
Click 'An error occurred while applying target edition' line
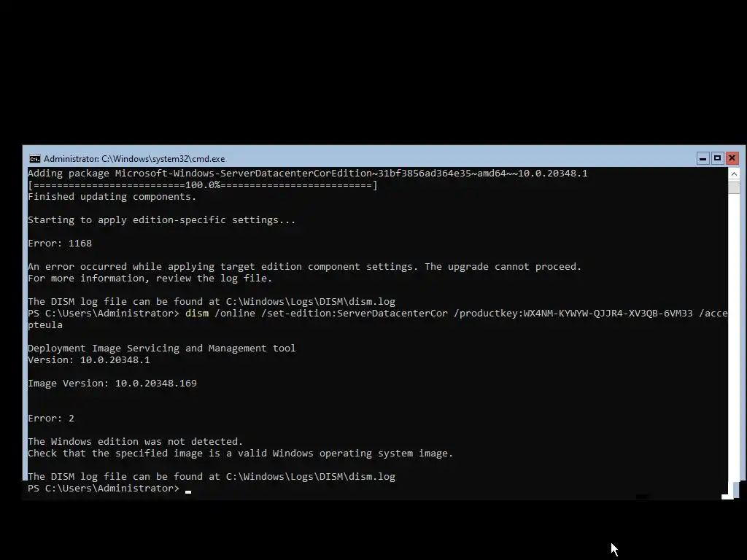[x=304, y=267]
